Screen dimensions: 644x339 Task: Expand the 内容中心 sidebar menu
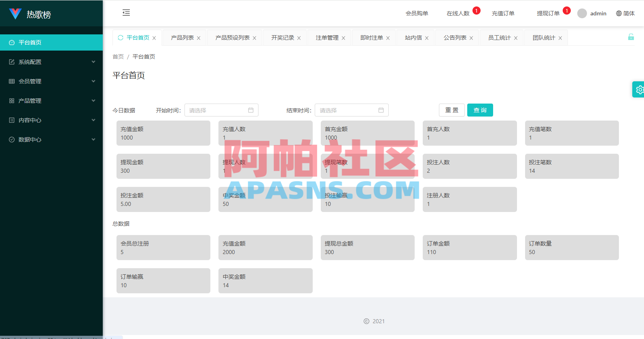click(51, 120)
